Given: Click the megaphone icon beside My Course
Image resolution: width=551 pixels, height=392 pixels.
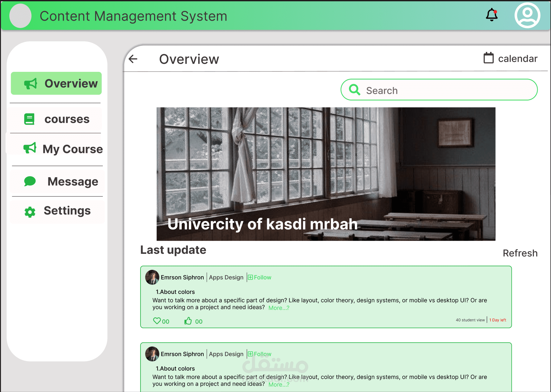Looking at the screenshot, I should click(x=30, y=148).
